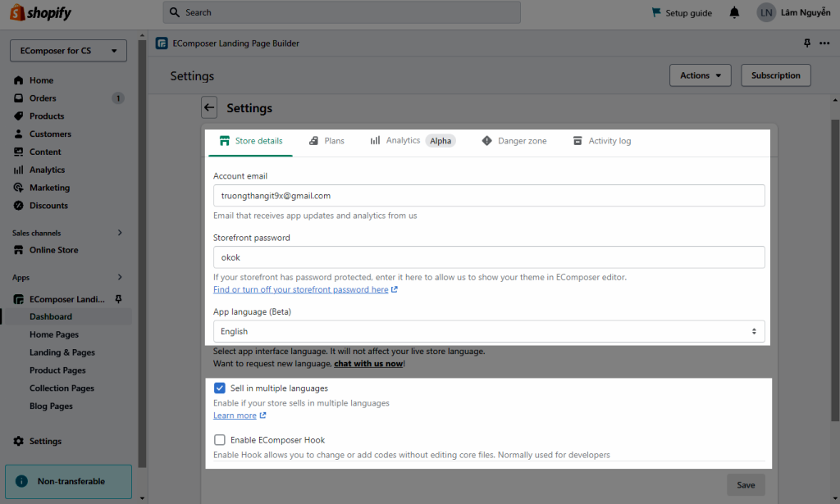Click the search magnifier icon

(x=175, y=12)
